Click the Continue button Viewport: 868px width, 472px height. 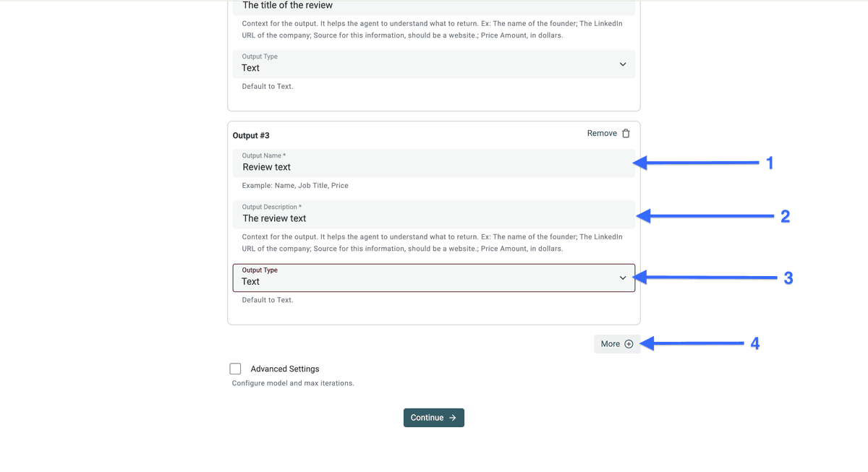click(434, 418)
